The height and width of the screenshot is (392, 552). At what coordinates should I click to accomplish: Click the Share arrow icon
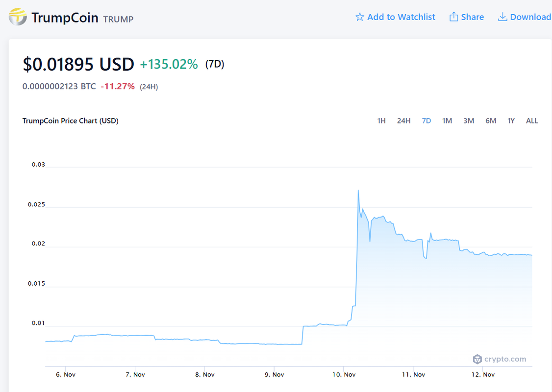[454, 17]
